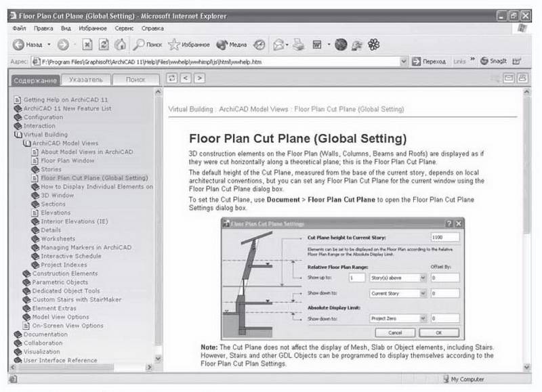Click the Forward arrow browser button
Image resolution: width=542 pixels, height=392 pixels.
coord(63,45)
